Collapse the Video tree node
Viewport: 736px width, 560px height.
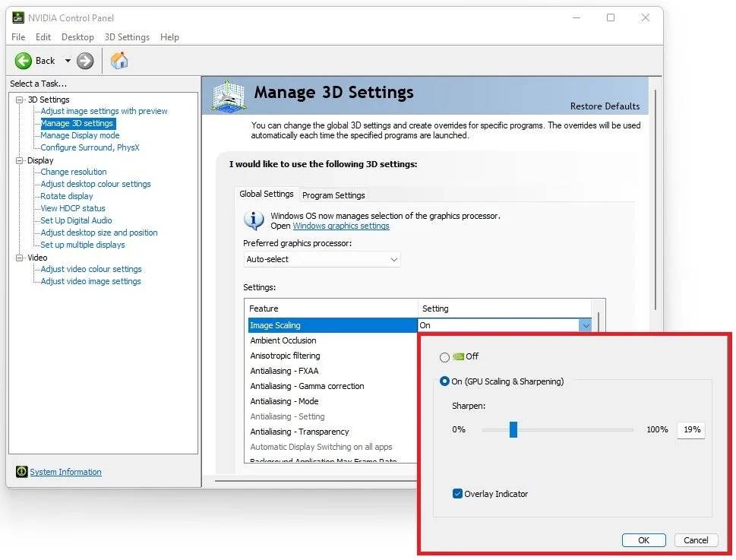(x=19, y=258)
